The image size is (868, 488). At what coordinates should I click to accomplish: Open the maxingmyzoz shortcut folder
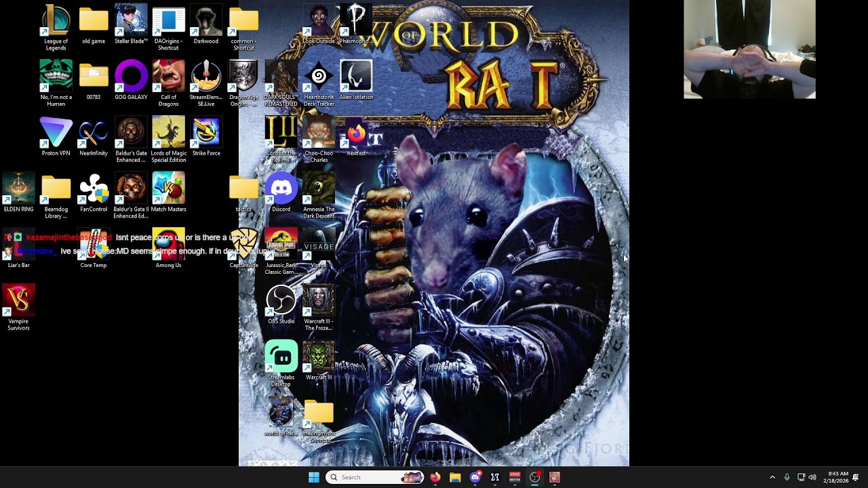(x=319, y=420)
